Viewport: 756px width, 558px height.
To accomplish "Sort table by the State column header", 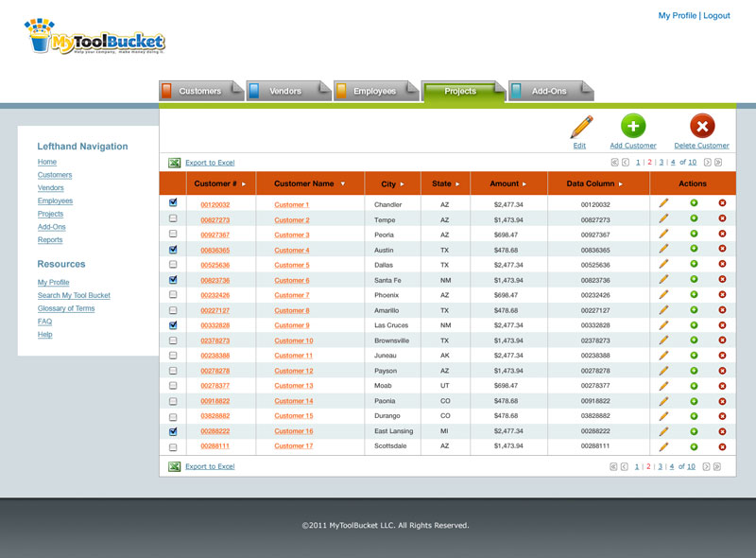I will pos(441,183).
